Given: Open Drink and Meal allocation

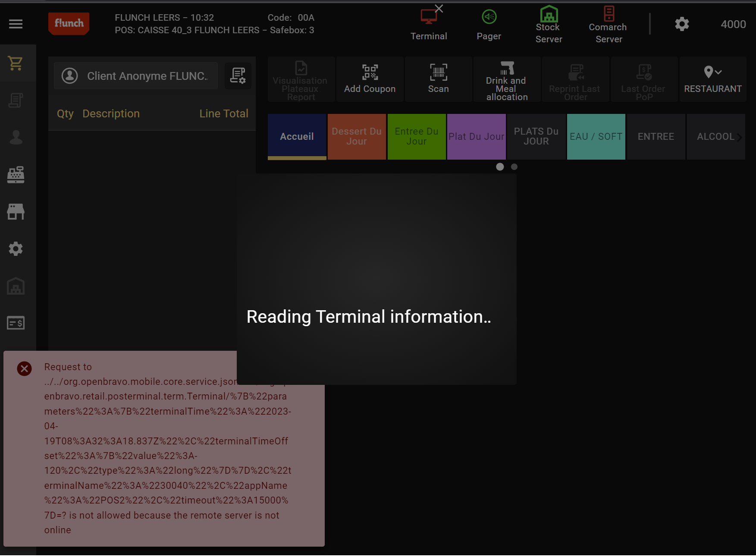Looking at the screenshot, I should click(507, 79).
